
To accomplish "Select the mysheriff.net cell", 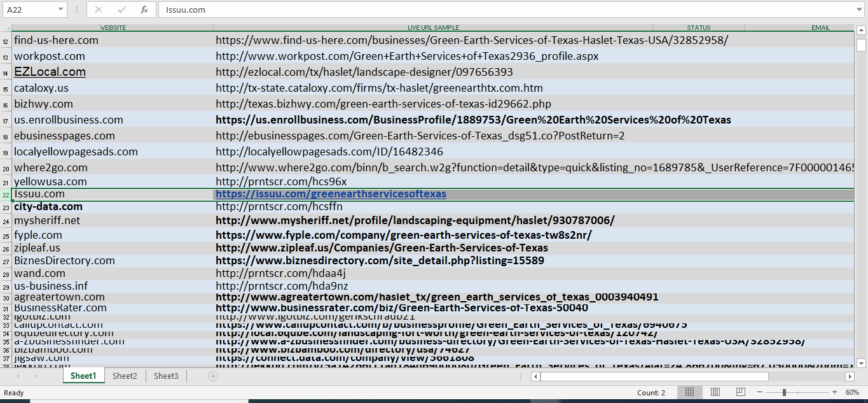I will tap(113, 220).
